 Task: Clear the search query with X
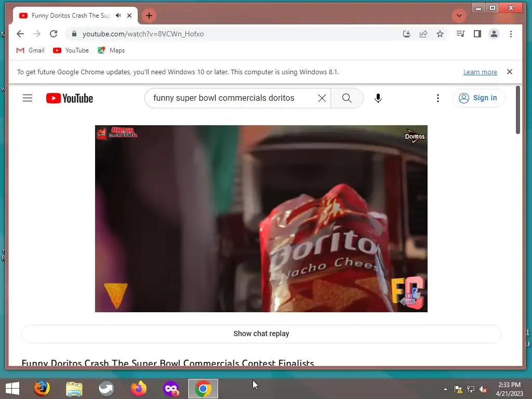322,98
